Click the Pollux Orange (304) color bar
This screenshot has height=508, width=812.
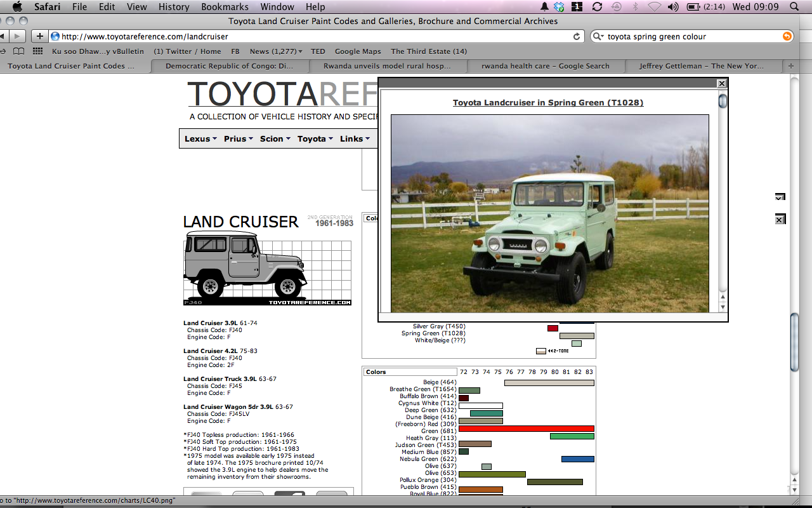pyautogui.click(x=555, y=482)
